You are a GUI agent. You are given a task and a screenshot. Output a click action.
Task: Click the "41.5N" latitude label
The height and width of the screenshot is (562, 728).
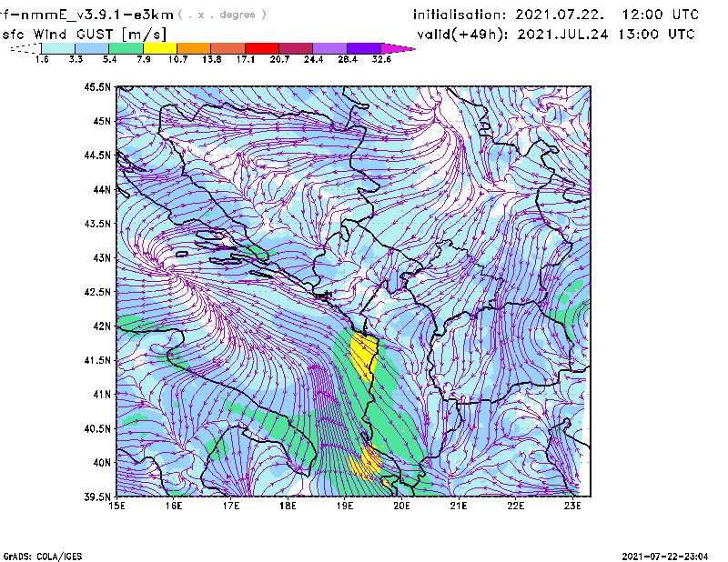pos(97,360)
